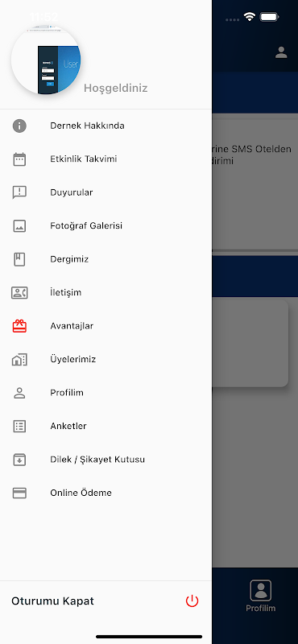The image size is (298, 644).
Task: Click the inbox icon beside Dilek / Şikayet Kutusu
Action: coord(19,459)
